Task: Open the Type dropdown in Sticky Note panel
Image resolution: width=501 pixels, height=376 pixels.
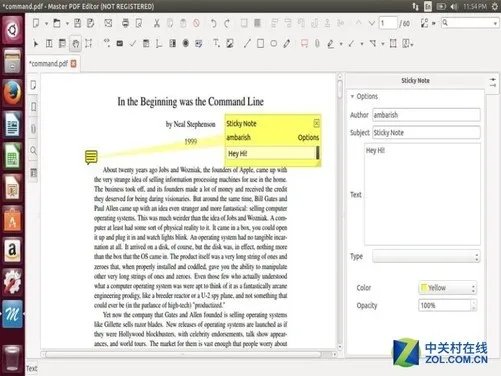Action: click(426, 256)
